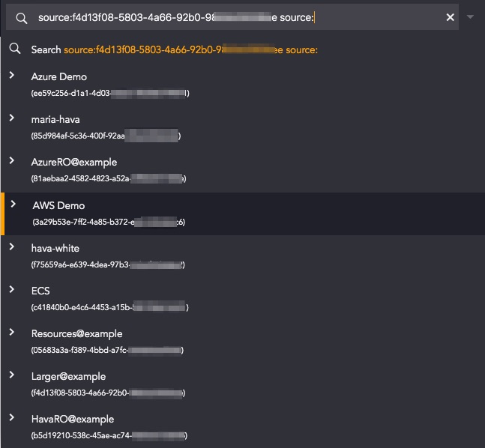The height and width of the screenshot is (448, 485).
Task: Expand the Larger@example chevron
Action: click(12, 375)
